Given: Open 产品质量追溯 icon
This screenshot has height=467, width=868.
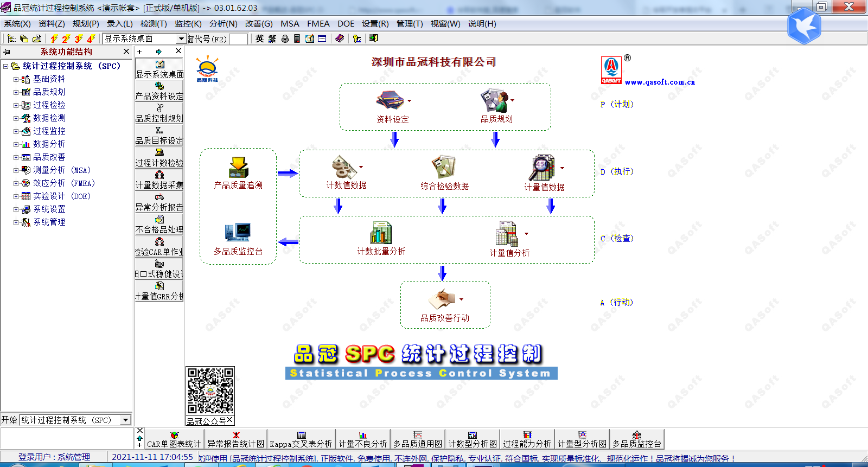Looking at the screenshot, I should pyautogui.click(x=238, y=167).
